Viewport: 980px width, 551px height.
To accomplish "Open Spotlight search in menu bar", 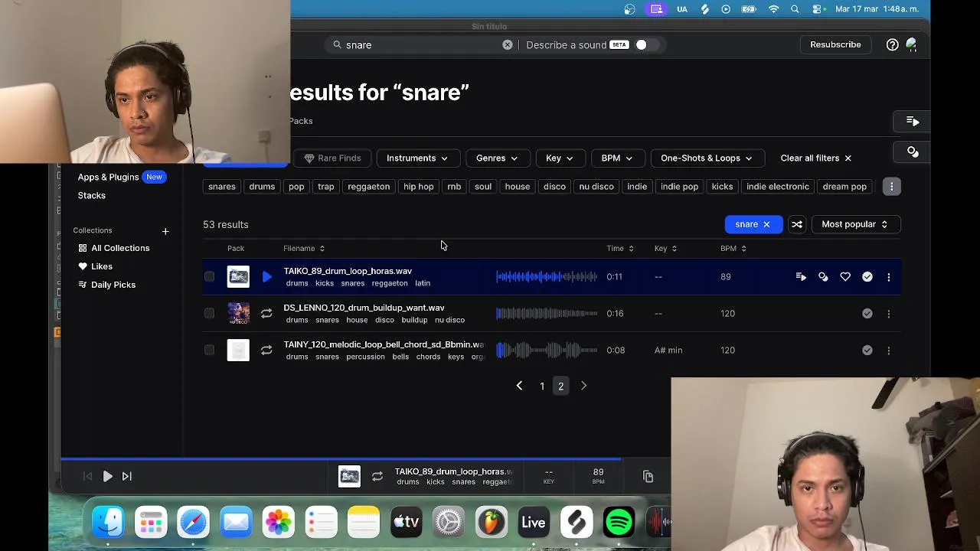I will click(x=795, y=9).
